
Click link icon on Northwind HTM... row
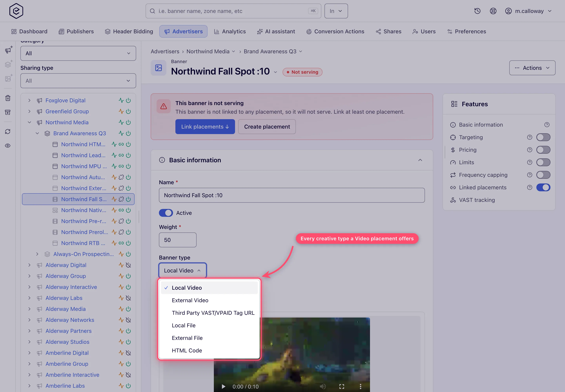(x=121, y=144)
